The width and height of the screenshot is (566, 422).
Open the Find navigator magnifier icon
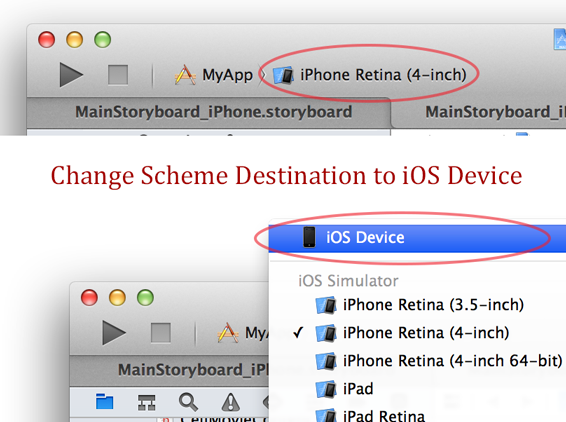coord(188,402)
